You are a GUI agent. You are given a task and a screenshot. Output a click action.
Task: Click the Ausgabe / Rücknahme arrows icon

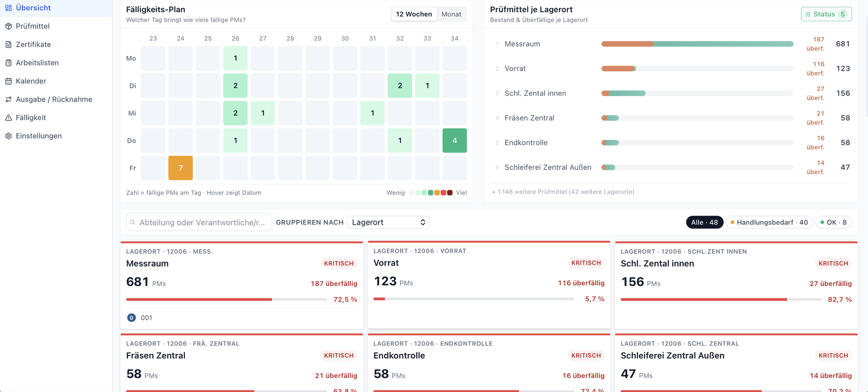pyautogui.click(x=8, y=99)
